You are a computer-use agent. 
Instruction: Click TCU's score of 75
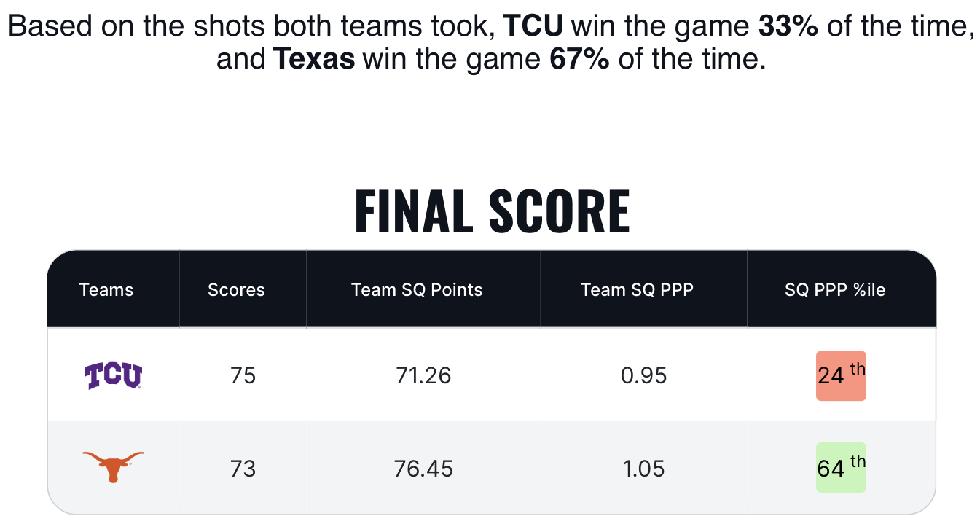tap(243, 376)
